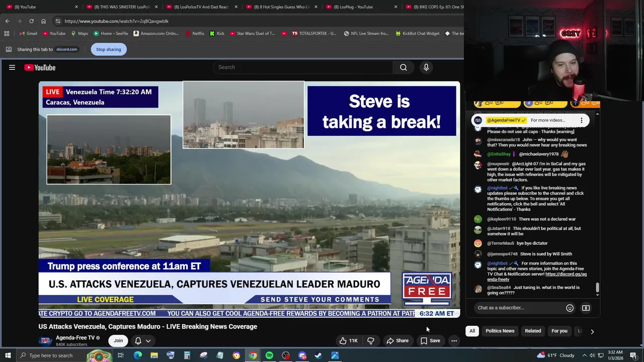Open TOTALSPORTEK bookmark
This screenshot has width=644, height=362.
[x=314, y=33]
